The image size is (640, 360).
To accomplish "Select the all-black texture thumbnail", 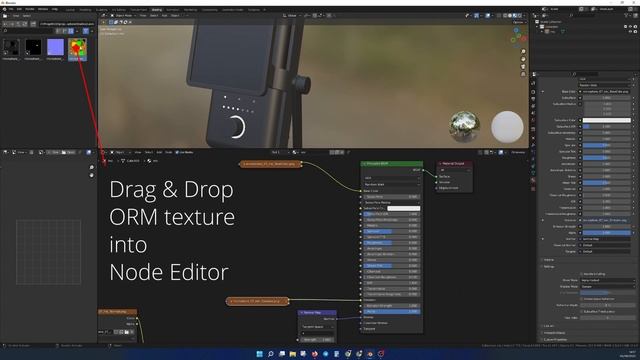I will (x=33, y=47).
